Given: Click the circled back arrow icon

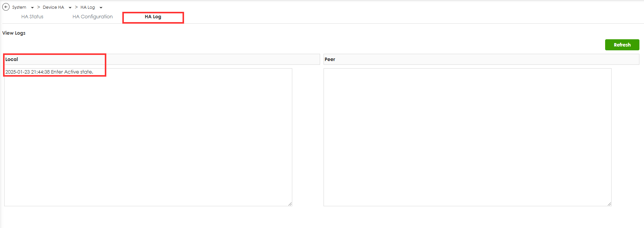Looking at the screenshot, I should point(6,7).
